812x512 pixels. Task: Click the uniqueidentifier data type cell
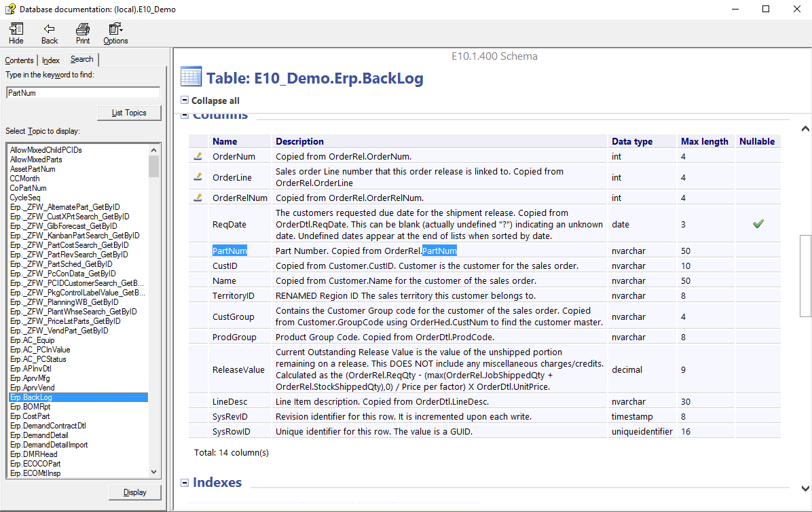pyautogui.click(x=642, y=431)
